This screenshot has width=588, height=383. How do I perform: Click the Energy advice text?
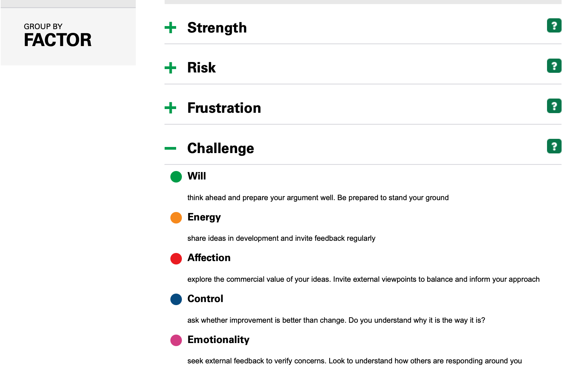coord(281,238)
